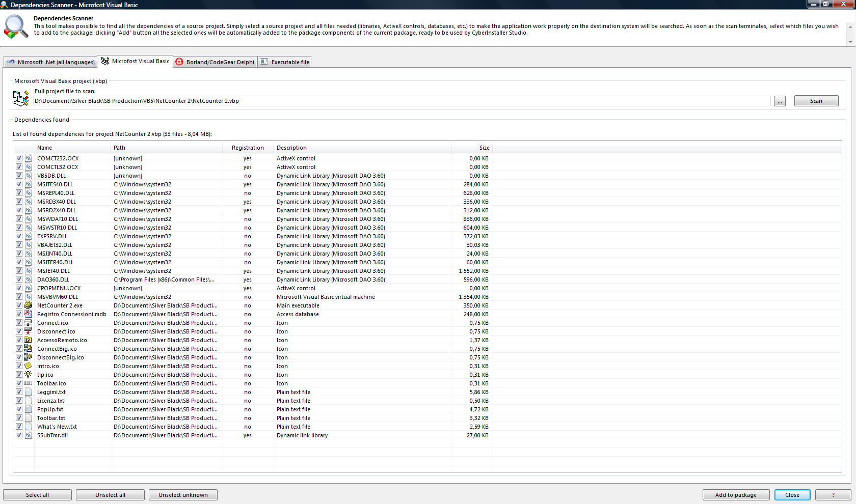
Task: Uncheck the COMCT232.OCX checkbox
Action: click(x=19, y=158)
